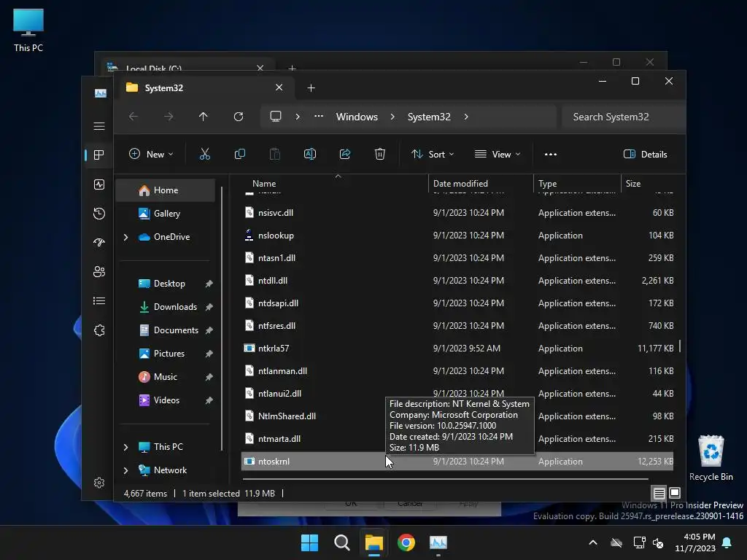Viewport: 747px width, 560px height.
Task: Click the Search System32 box
Action: [623, 117]
